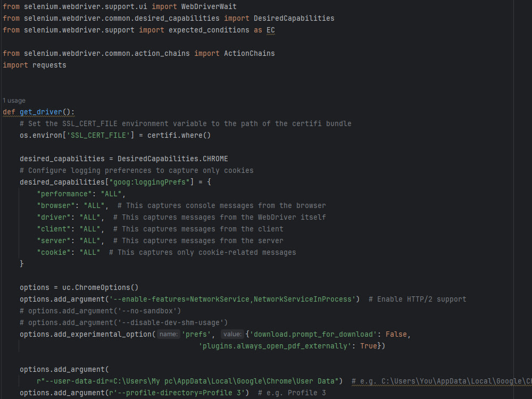
Task: Click the "server" key in the dict
Action: coord(54,241)
